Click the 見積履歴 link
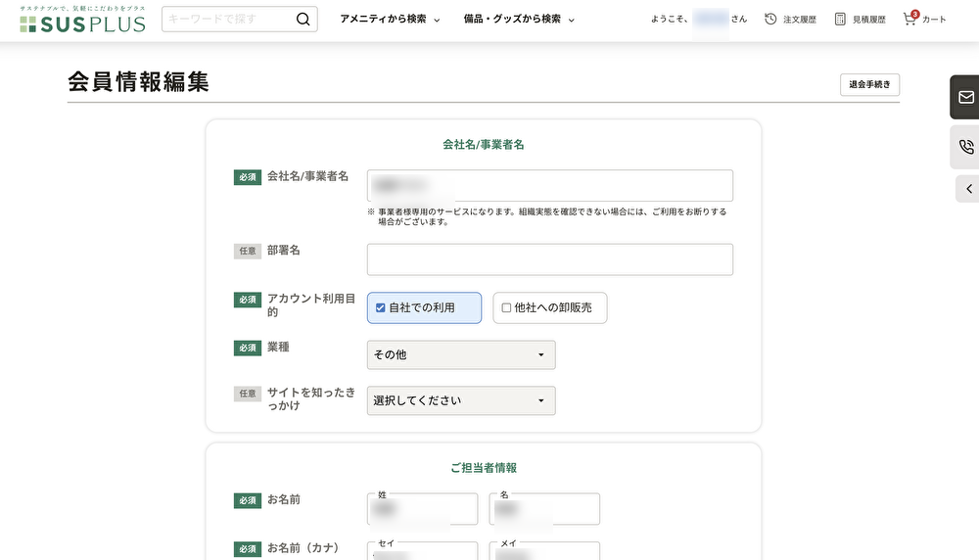The width and height of the screenshot is (979, 560). tap(868, 20)
